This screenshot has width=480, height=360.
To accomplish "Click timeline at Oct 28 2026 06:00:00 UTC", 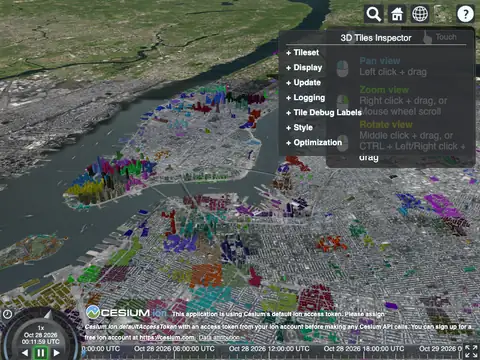I will tap(174, 349).
